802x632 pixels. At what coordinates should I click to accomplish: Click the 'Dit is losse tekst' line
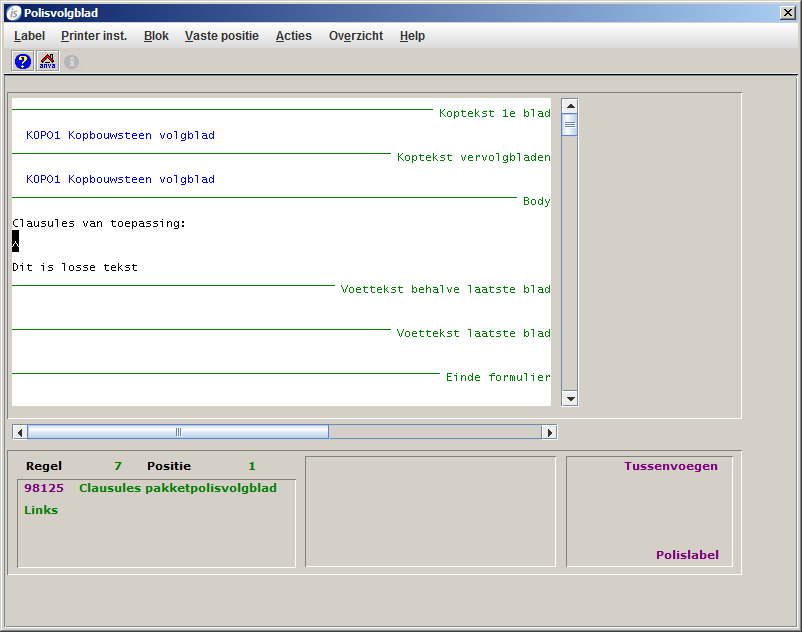click(75, 268)
